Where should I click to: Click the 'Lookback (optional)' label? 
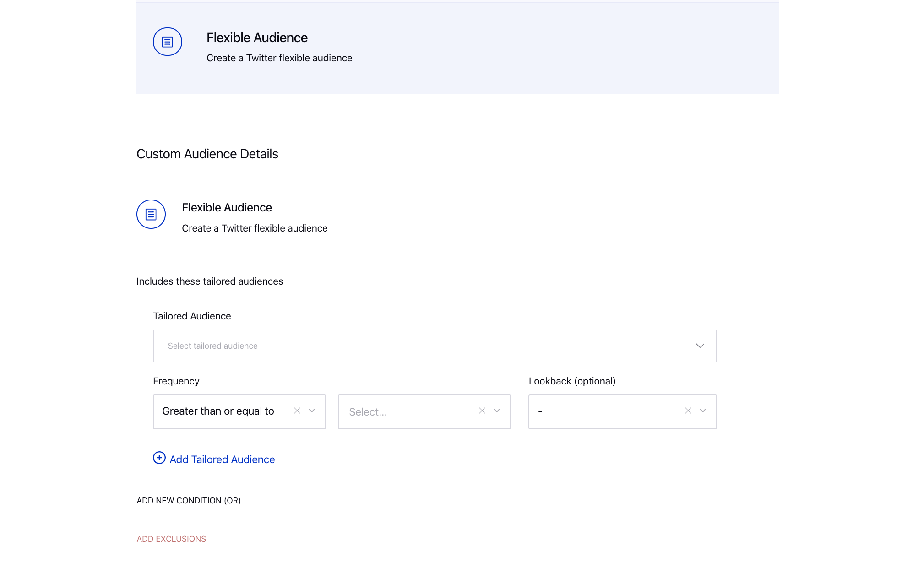tap(572, 381)
